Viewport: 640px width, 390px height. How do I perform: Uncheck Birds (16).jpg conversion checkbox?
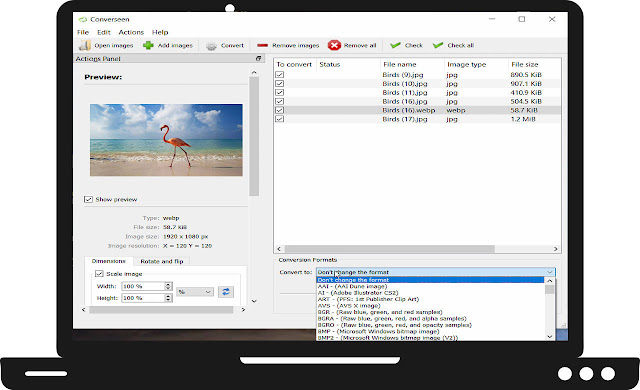[280, 101]
